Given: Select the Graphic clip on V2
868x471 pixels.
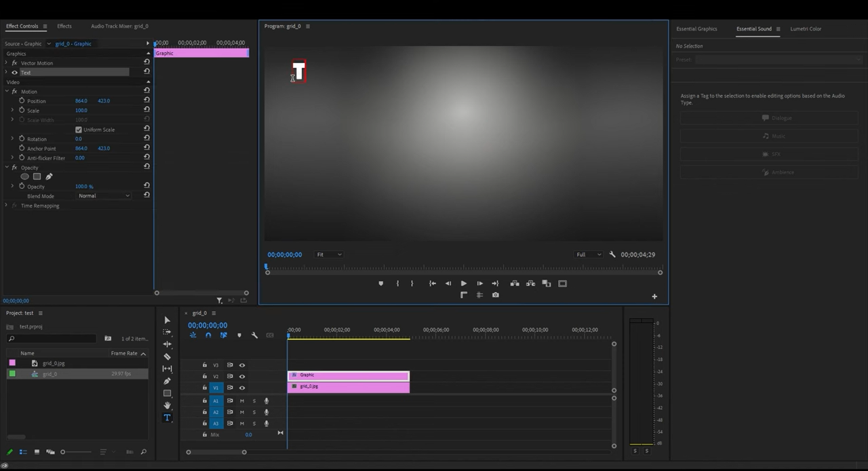Looking at the screenshot, I should pyautogui.click(x=349, y=375).
